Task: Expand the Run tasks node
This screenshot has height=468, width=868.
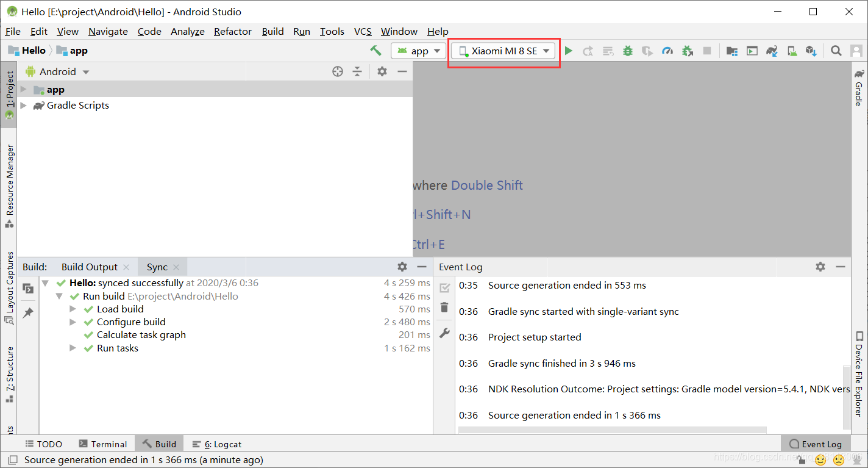Action: pyautogui.click(x=73, y=348)
